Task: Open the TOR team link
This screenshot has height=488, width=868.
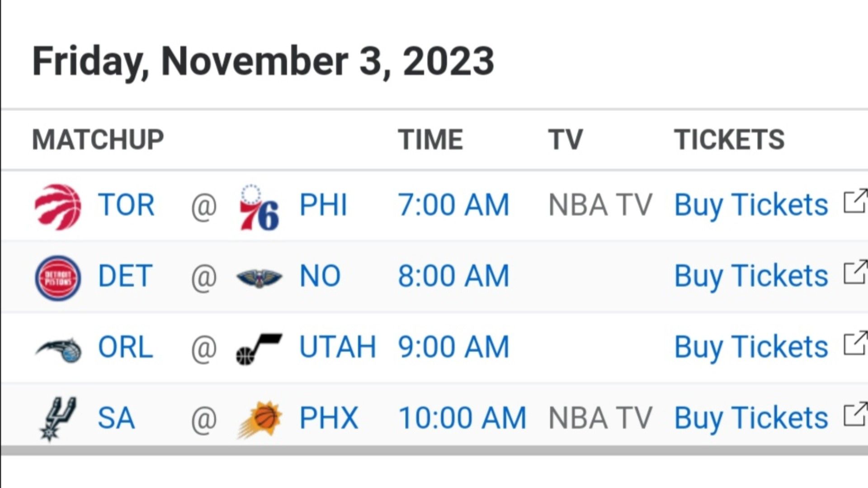Action: coord(126,205)
